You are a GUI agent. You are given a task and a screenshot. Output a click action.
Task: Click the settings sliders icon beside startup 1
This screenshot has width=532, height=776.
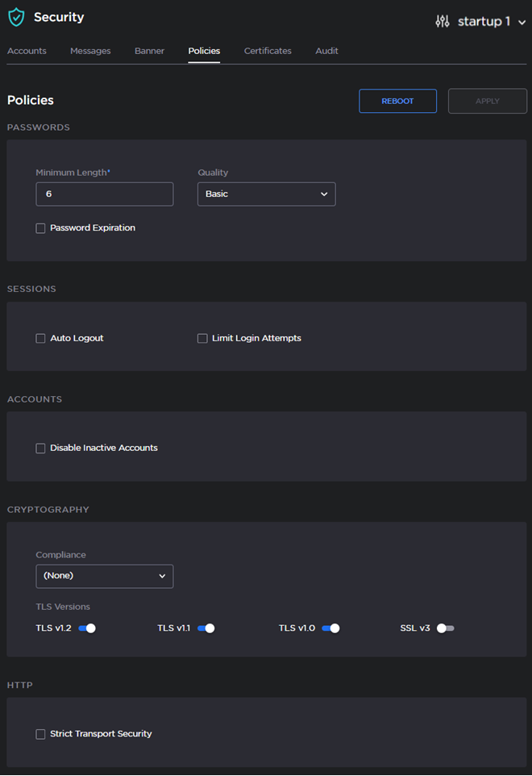(442, 22)
